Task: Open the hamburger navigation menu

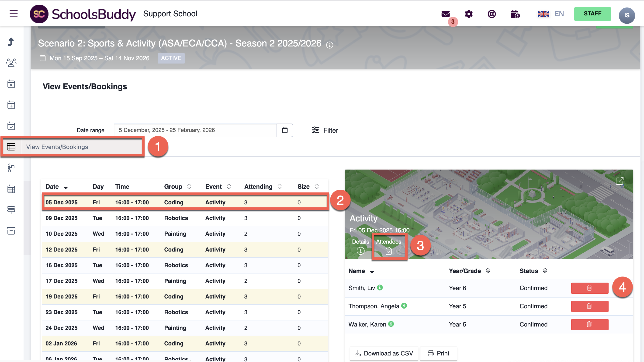Action: (14, 13)
